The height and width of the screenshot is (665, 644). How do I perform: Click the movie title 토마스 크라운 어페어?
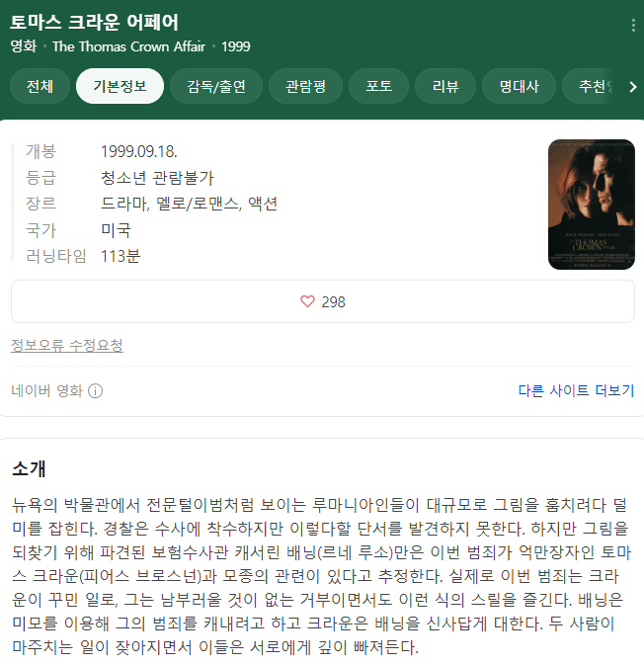94,22
